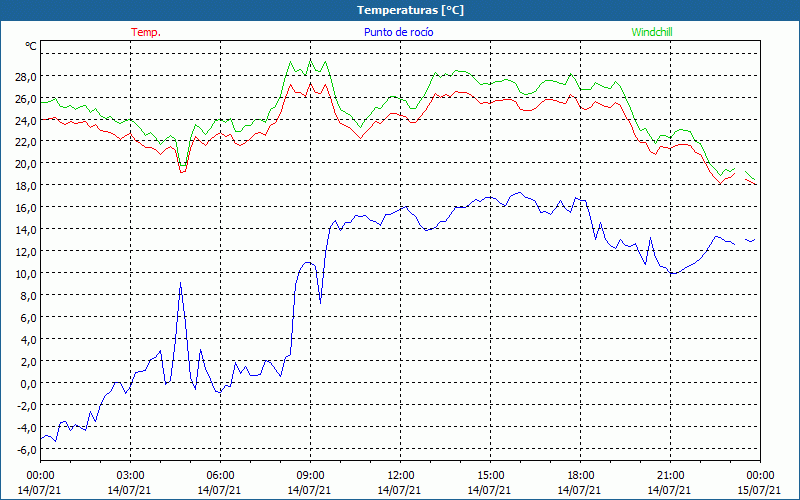Click the 26,0 y-axis value
This screenshot has height=500, width=800.
tap(26, 98)
